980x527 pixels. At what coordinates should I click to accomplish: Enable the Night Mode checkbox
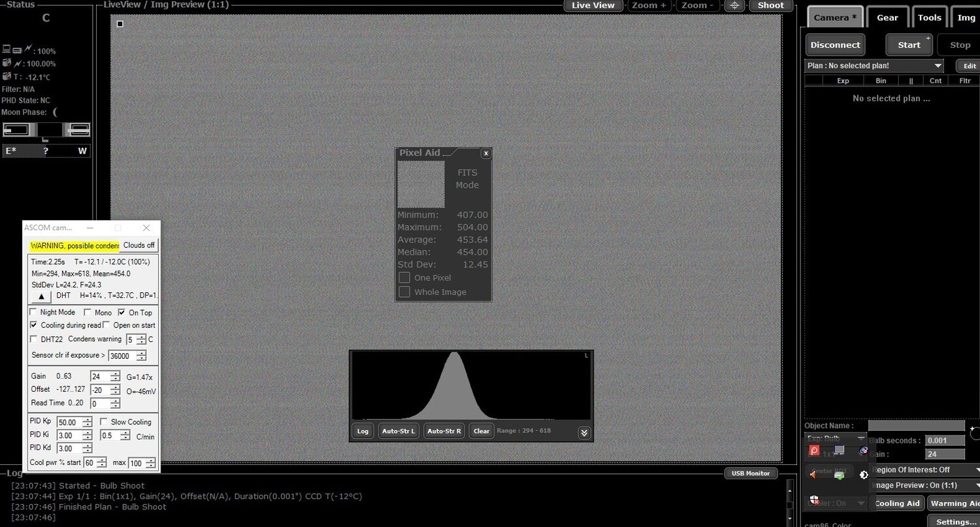(33, 313)
